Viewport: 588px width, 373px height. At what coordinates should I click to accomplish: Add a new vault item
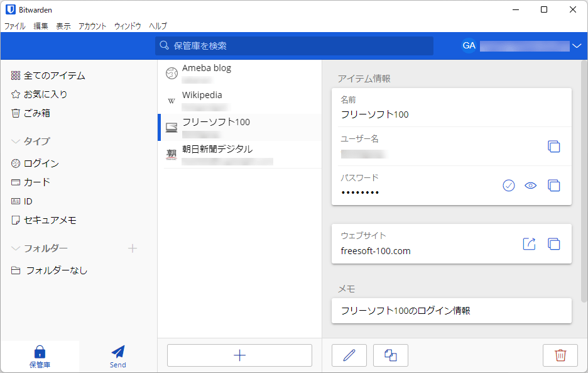[239, 355]
